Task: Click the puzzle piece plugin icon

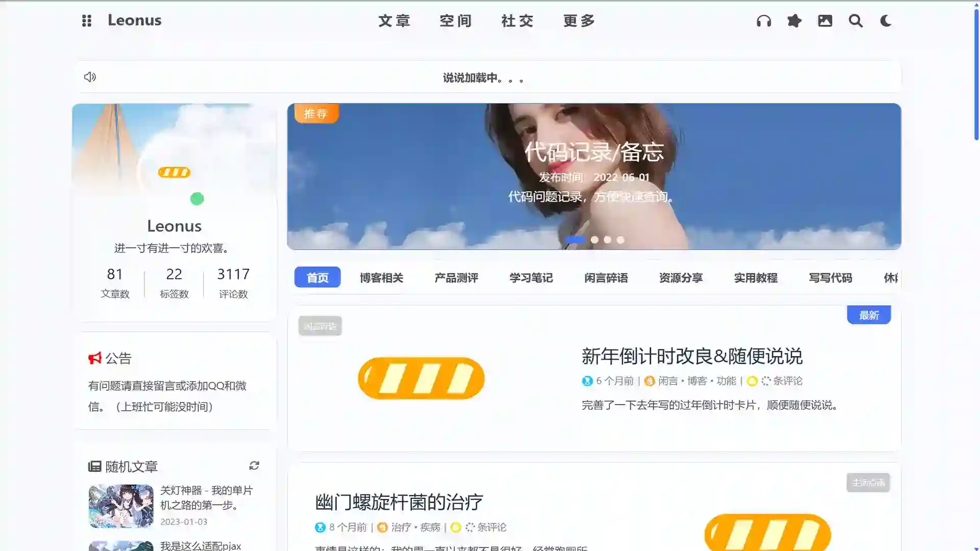Action: (794, 21)
